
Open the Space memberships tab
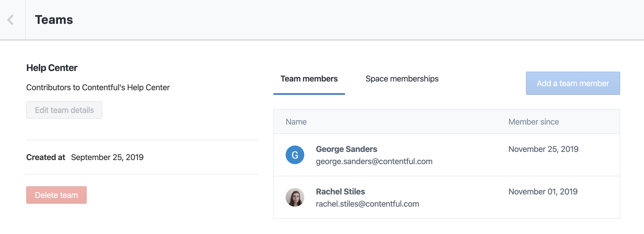click(402, 79)
